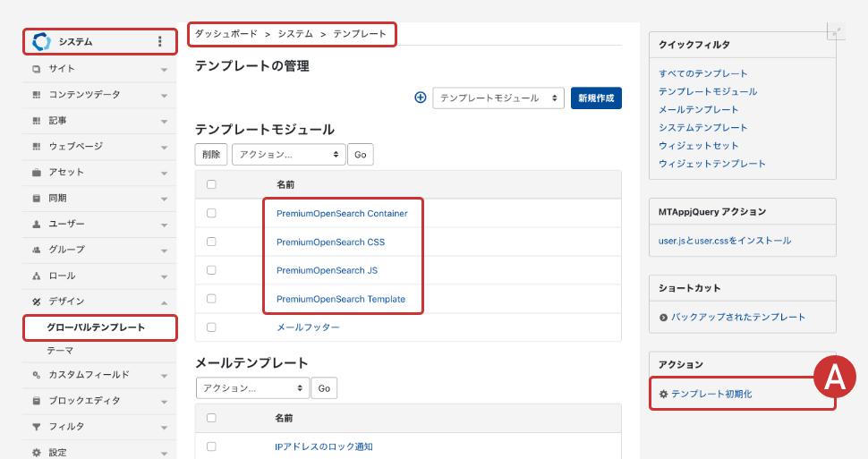Click the アセット briefcase icon in sidebar

(x=37, y=172)
